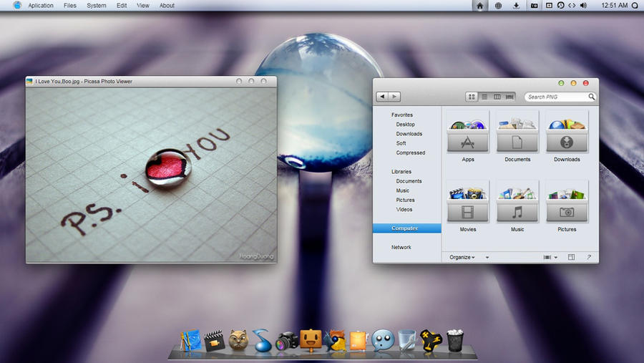Switch to list view
Screen dimensions: 644x363
click(484, 97)
